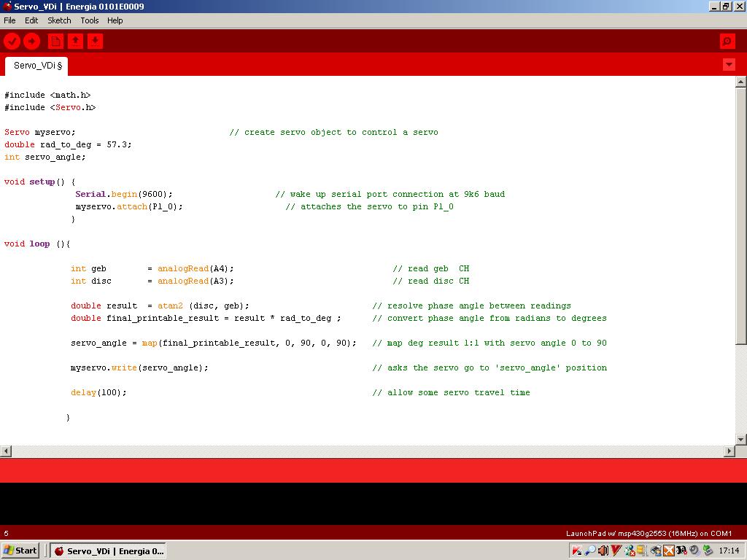The image size is (747, 560).
Task: Open the Sketch menu
Action: 59,20
